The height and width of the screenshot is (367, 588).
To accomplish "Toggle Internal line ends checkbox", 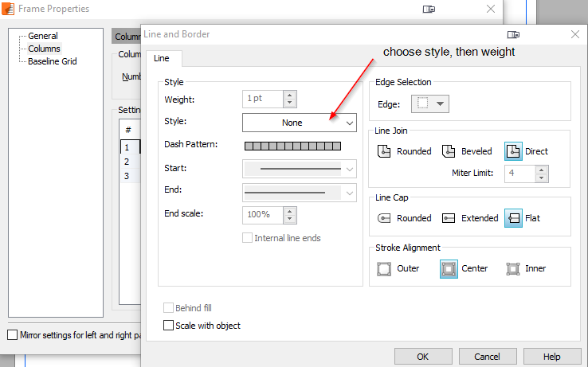I will 247,238.
